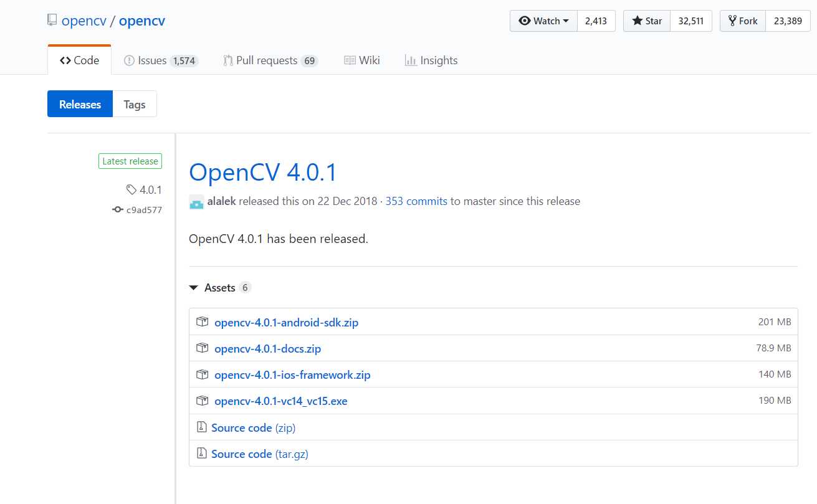Viewport: 817px width, 504px height.
Task: Switch to the Wiki tab
Action: point(362,60)
